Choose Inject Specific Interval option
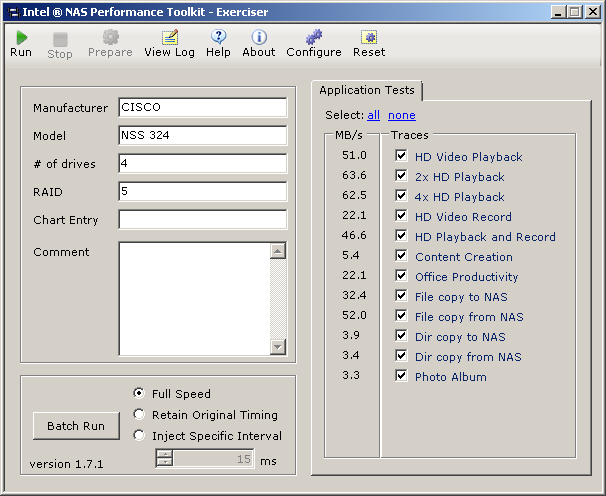 point(139,435)
